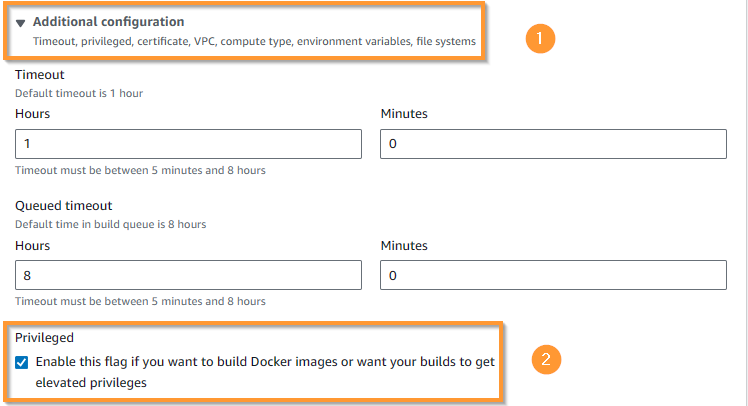This screenshot has height=406, width=748.
Task: Toggle Privileged via the Docker images label text
Action: coord(265,362)
